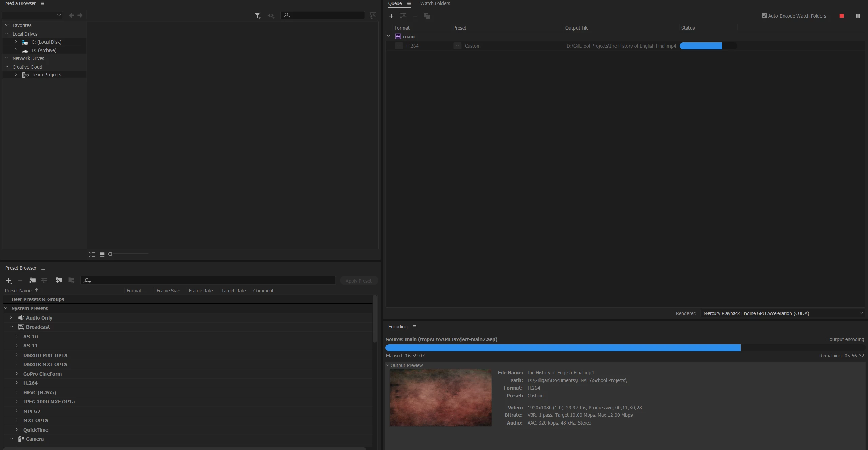Switch to the Watch Folders tab
Screen dimensions: 868x450
click(x=435, y=3)
